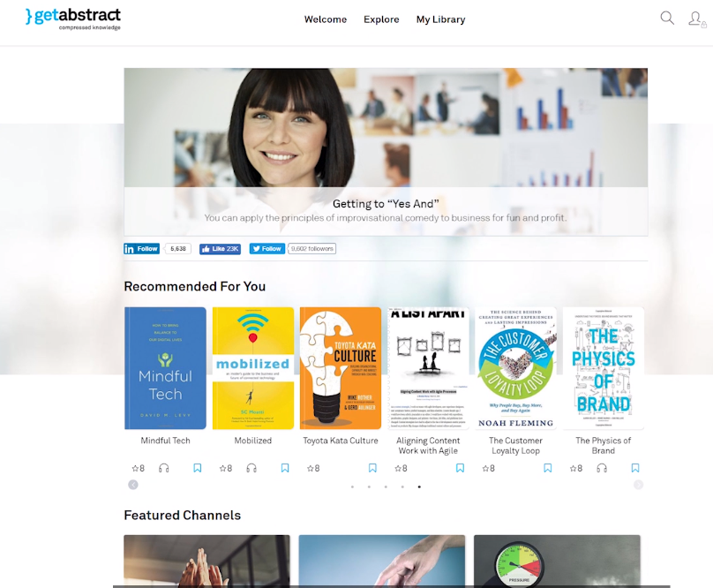Toggle bookmark for Aligning Content Work with Agile
Screen dimensions: 713x588
click(460, 468)
